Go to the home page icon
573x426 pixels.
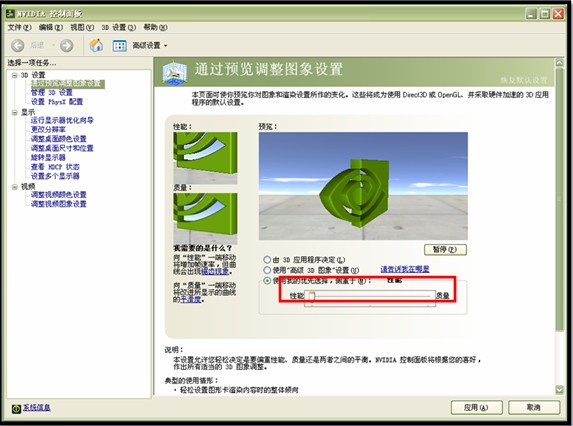(x=96, y=45)
